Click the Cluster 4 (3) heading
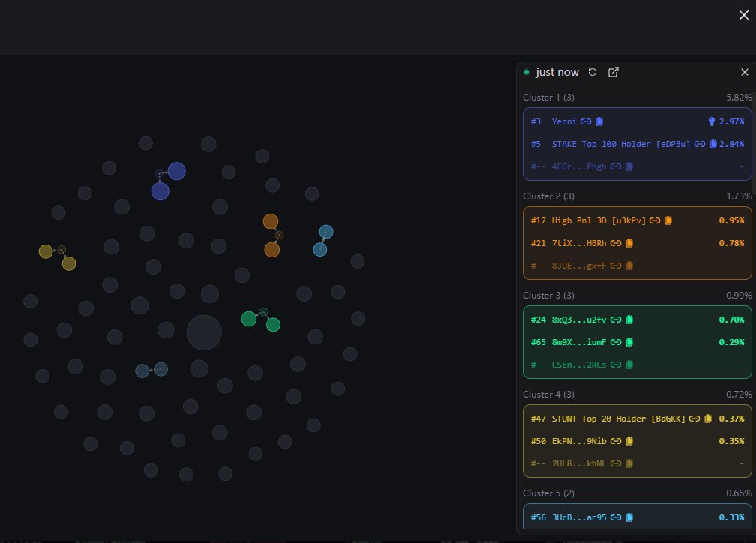Screen dimensions: 756x543 pos(548,394)
